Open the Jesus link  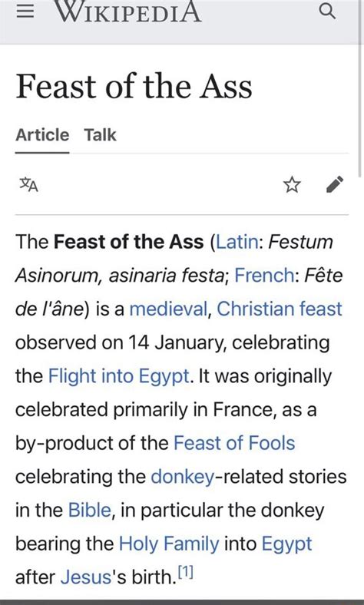click(86, 577)
